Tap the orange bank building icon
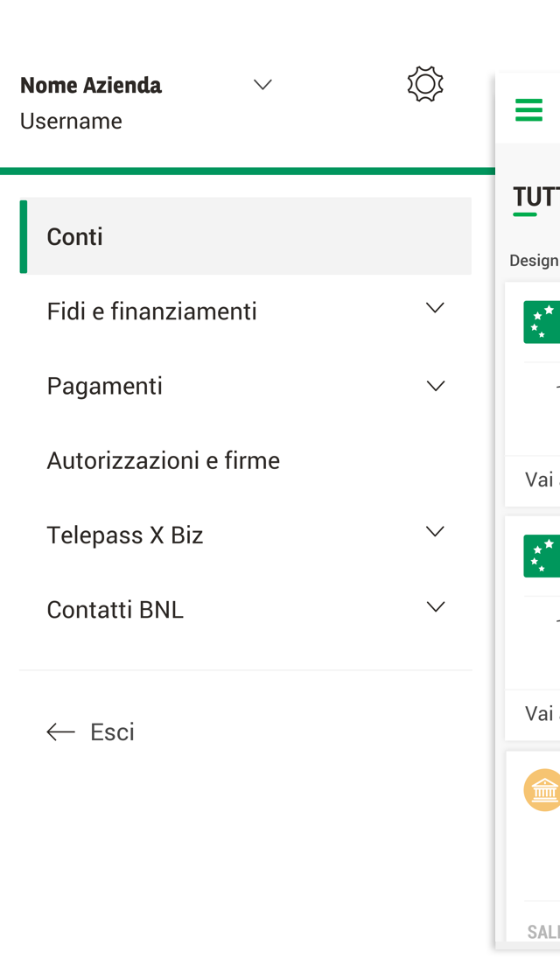This screenshot has width=560, height=959. [x=542, y=790]
